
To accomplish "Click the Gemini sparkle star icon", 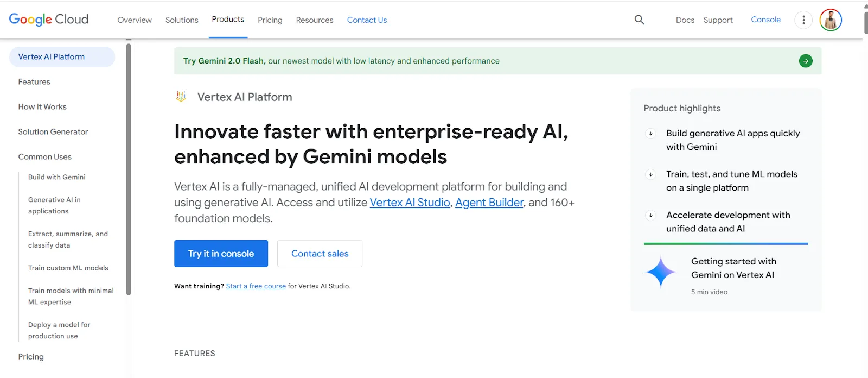I will (x=661, y=272).
